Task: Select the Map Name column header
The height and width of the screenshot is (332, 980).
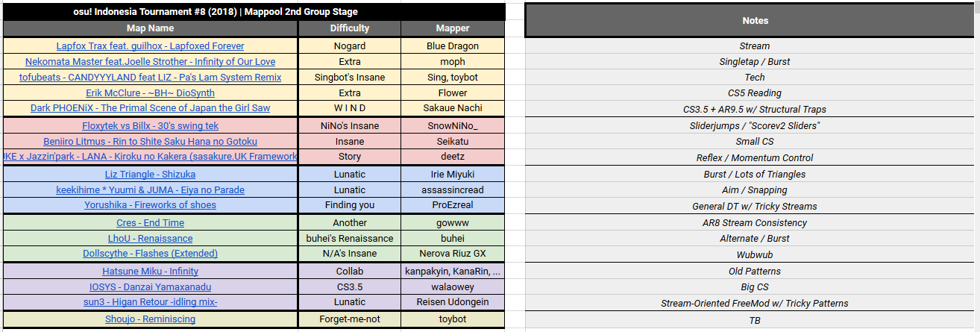Action: pos(150,28)
